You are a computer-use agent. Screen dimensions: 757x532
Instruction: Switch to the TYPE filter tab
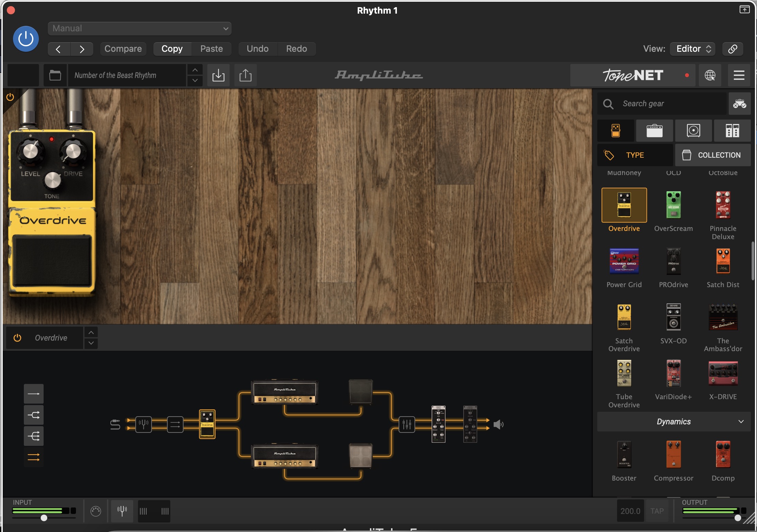click(x=635, y=155)
